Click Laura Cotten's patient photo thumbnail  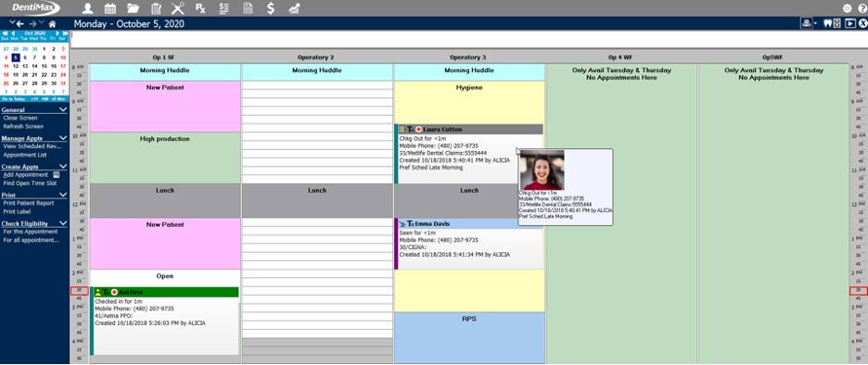542,170
